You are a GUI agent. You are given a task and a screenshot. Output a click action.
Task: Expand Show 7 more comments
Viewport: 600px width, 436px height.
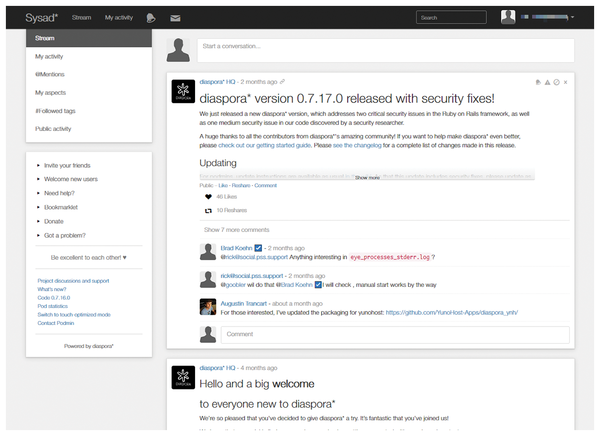236,230
